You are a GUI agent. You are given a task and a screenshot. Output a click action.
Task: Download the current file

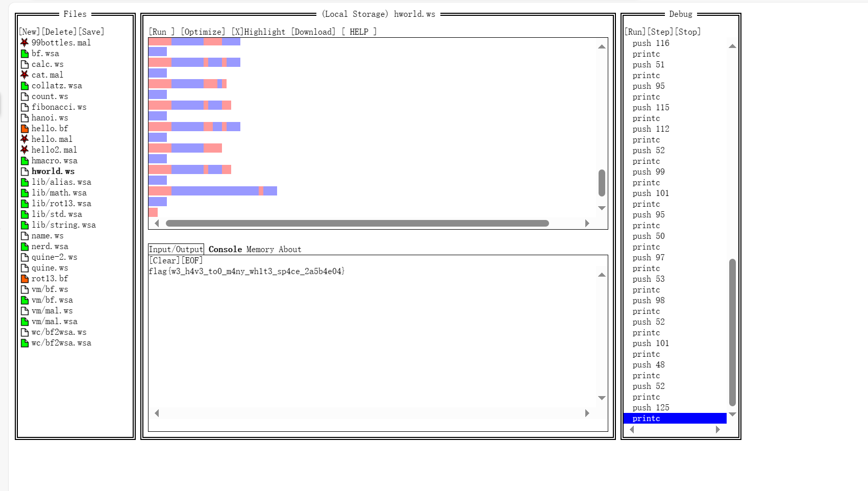[313, 32]
